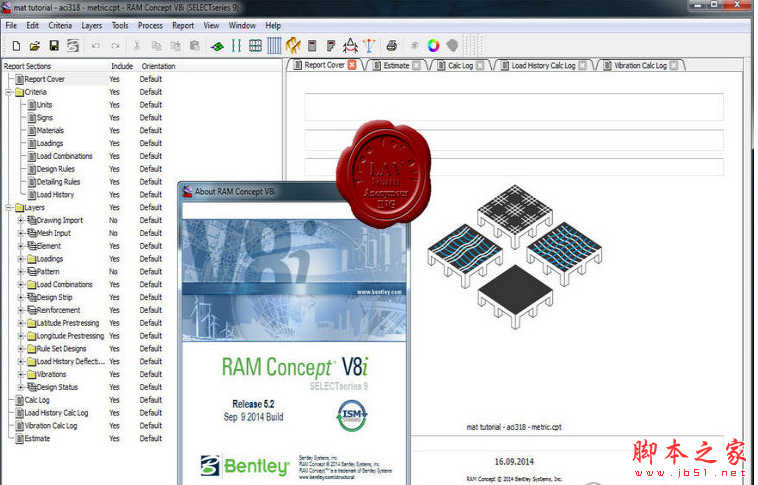Image resolution: width=758 pixels, height=485 pixels.
Task: Toggle Include value for Pattern row
Action: coord(115,271)
